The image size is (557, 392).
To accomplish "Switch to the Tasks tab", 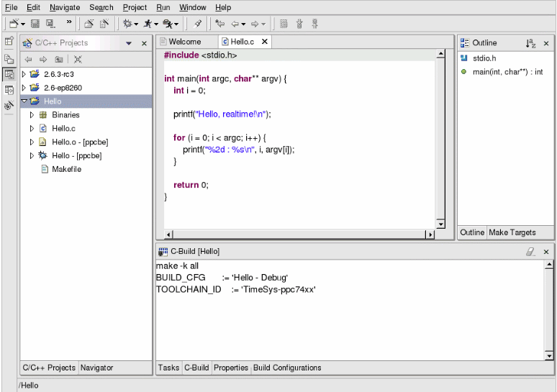I will point(168,368).
